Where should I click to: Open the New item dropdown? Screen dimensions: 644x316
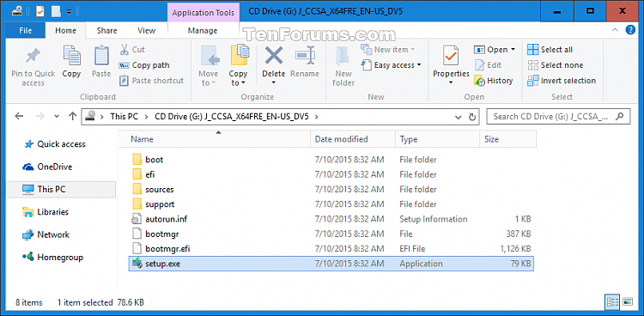pyautogui.click(x=412, y=50)
